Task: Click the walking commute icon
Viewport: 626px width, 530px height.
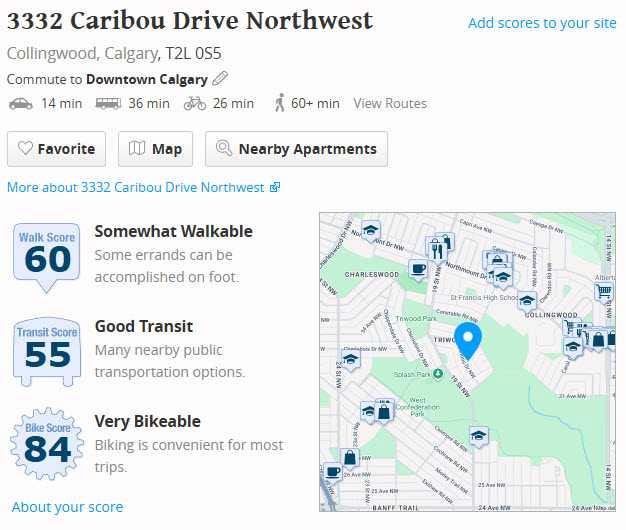Action: 279,103
